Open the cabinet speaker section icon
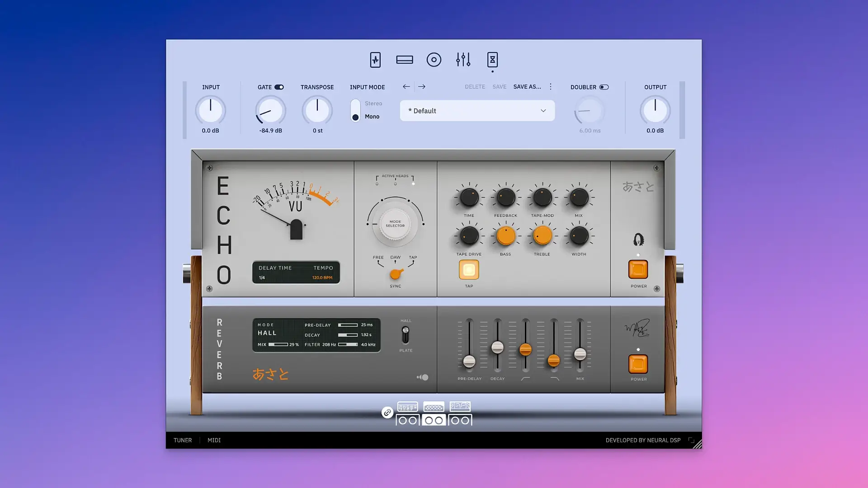 pos(434,60)
